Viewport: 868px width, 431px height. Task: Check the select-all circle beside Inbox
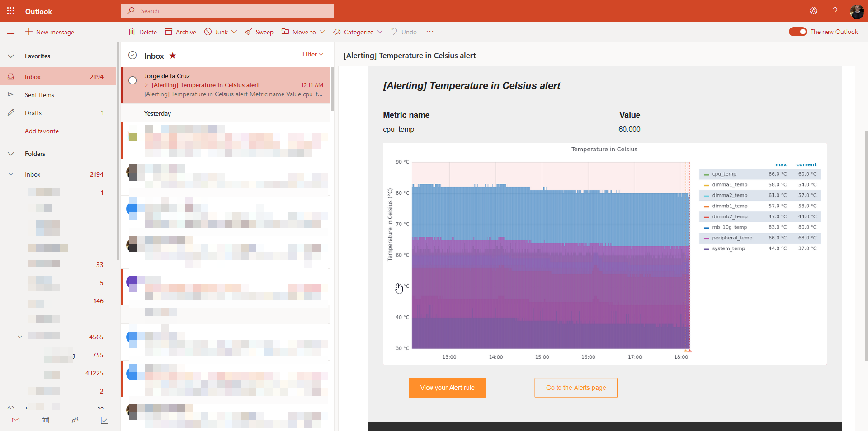tap(132, 55)
